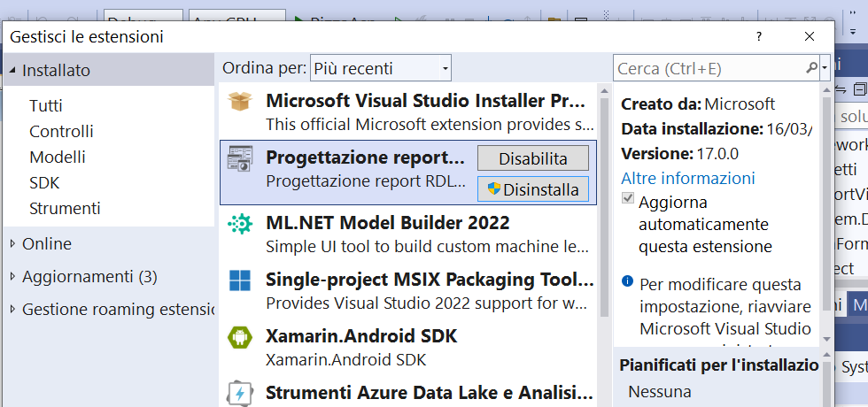Click the Xamarin.Android SDK android icon
Image resolution: width=868 pixels, height=407 pixels.
click(x=240, y=337)
